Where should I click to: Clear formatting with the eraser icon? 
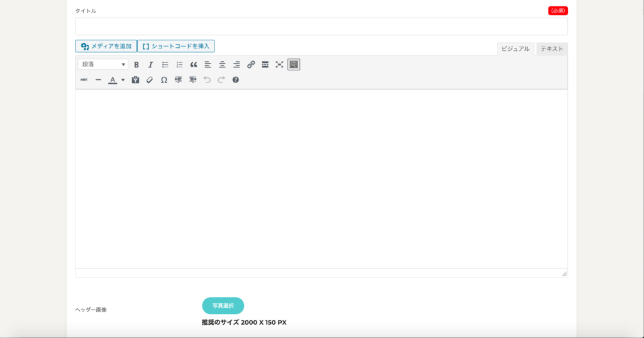pyautogui.click(x=150, y=80)
